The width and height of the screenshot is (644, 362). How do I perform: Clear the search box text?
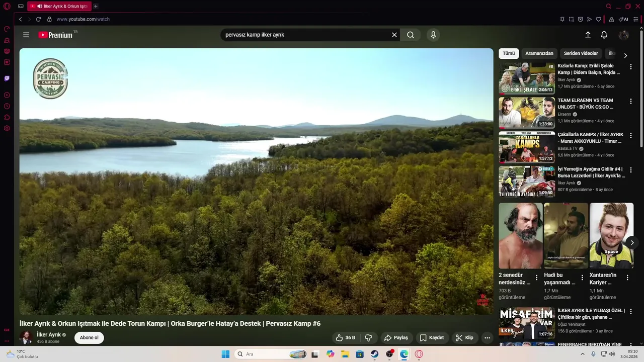tap(394, 35)
